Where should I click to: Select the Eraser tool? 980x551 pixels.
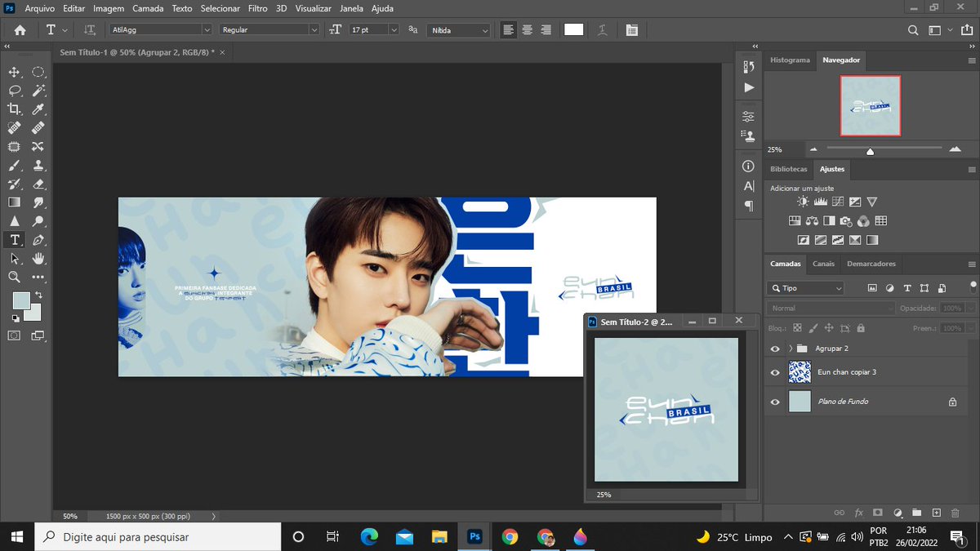coord(38,184)
